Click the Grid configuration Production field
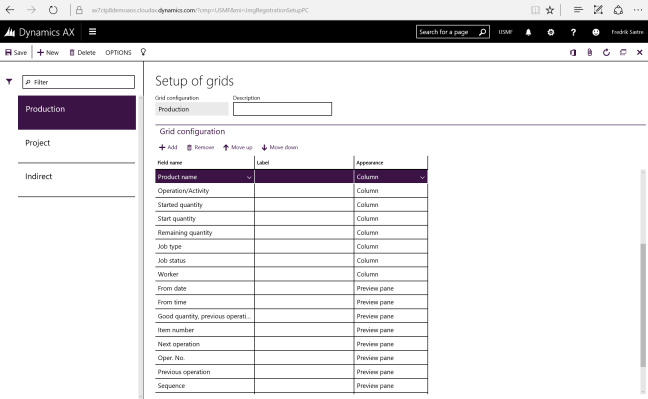The image size is (648, 399). pos(192,109)
